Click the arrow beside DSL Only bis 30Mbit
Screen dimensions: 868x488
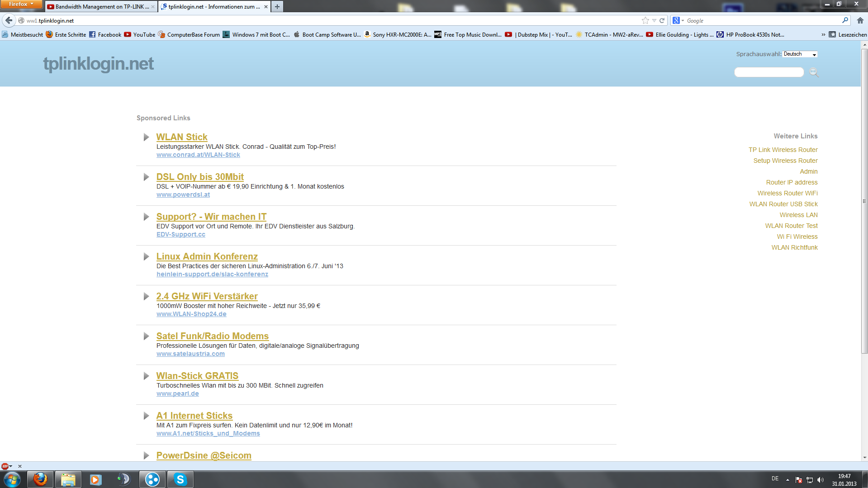pos(146,177)
